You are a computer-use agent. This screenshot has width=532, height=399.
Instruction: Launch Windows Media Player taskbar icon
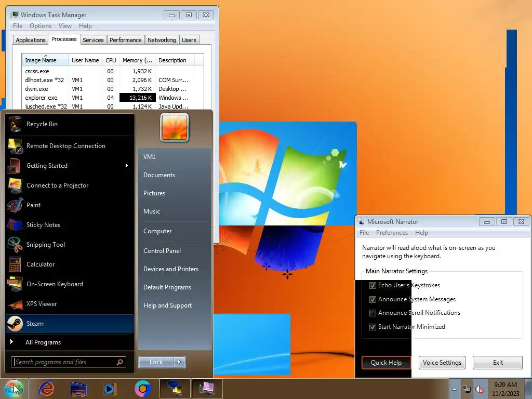[x=110, y=389]
